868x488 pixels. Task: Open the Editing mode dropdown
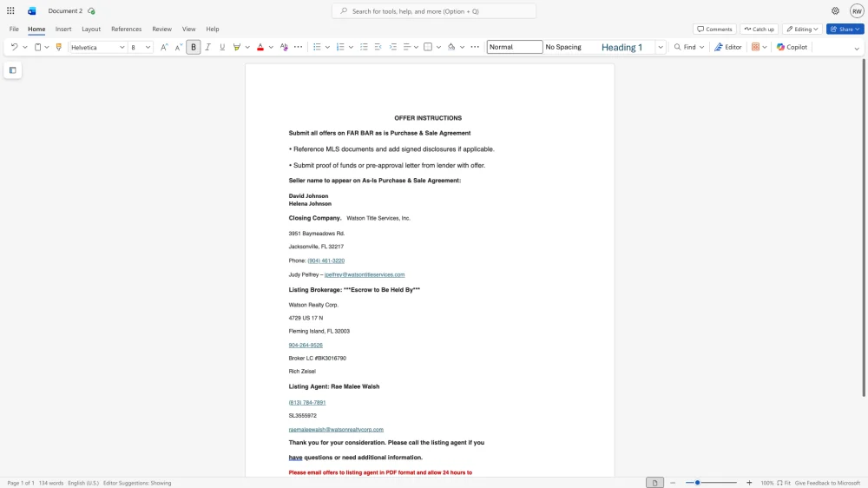pos(804,29)
